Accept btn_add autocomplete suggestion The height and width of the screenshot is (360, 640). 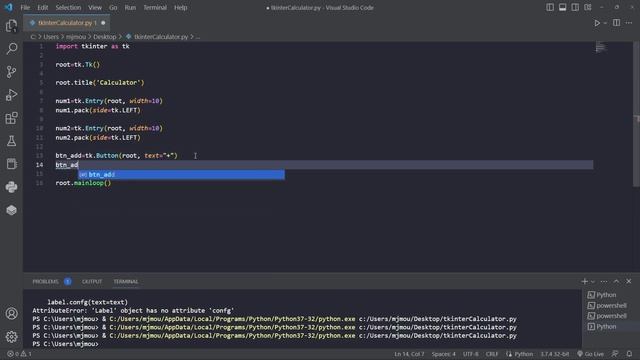(x=181, y=174)
